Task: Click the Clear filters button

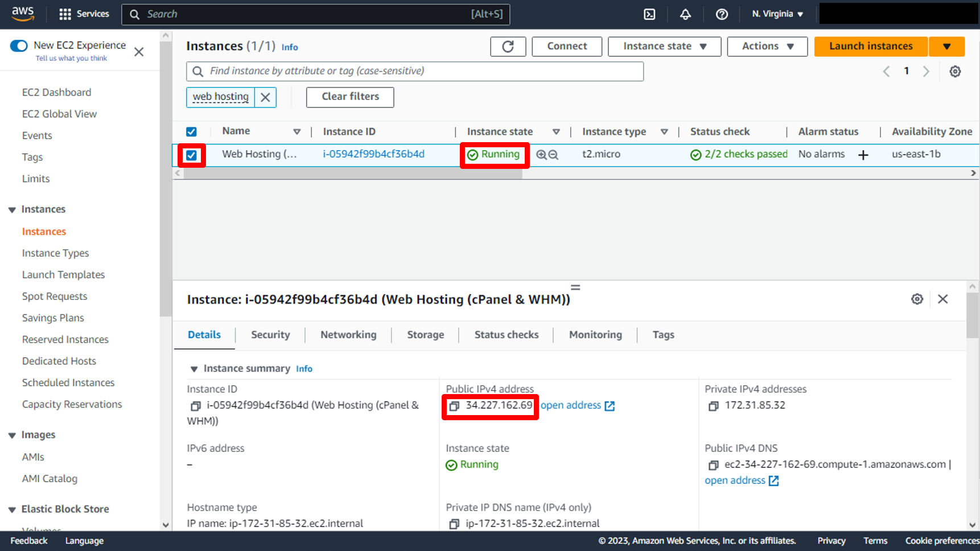Action: point(350,97)
